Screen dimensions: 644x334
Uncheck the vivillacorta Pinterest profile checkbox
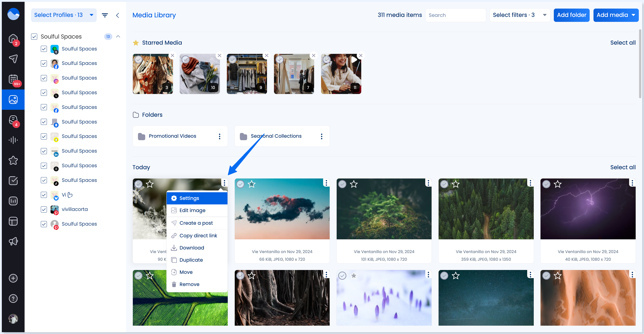(x=44, y=209)
